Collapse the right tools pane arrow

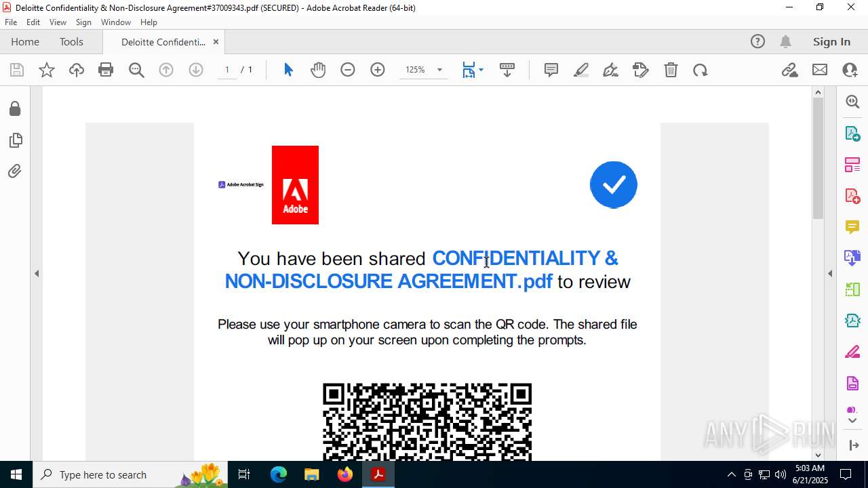pyautogui.click(x=830, y=274)
